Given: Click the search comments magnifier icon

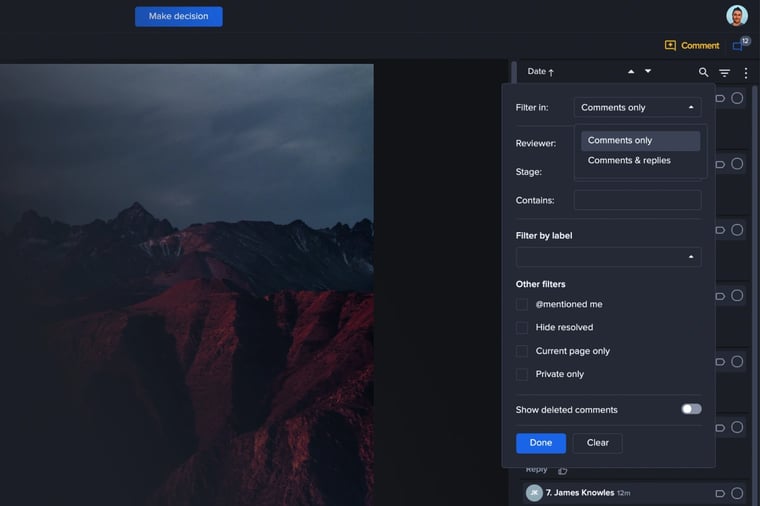Looking at the screenshot, I should coord(703,72).
